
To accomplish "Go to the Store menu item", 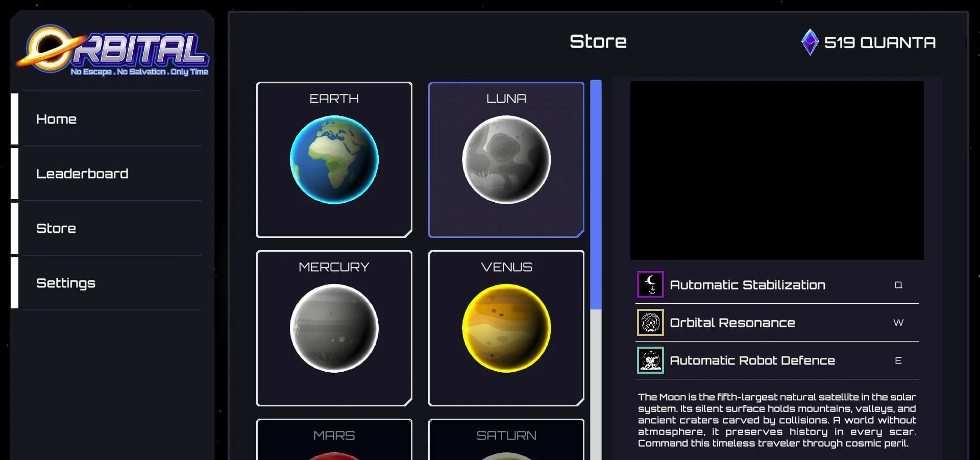I will [106, 228].
